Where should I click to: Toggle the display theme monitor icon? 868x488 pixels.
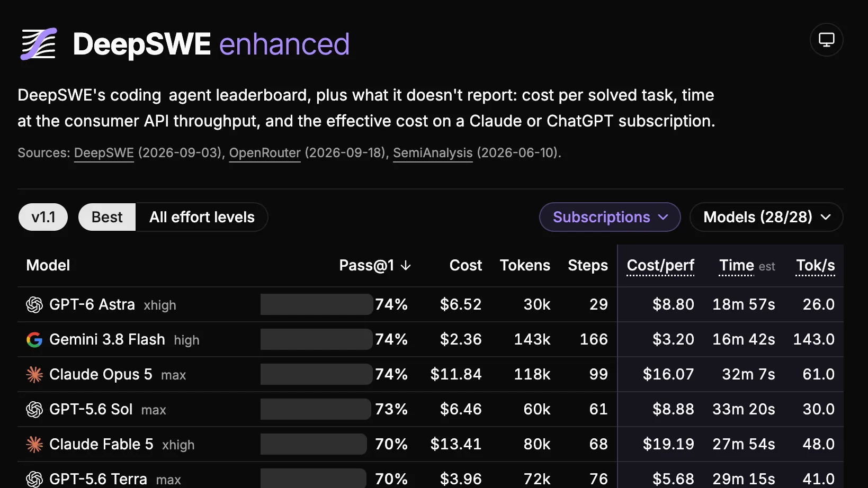[x=826, y=40]
